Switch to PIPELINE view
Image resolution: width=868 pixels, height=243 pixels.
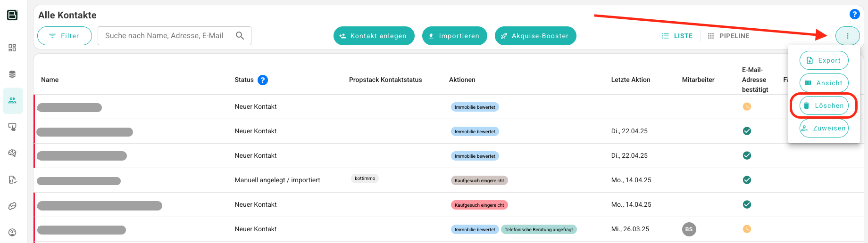click(728, 36)
